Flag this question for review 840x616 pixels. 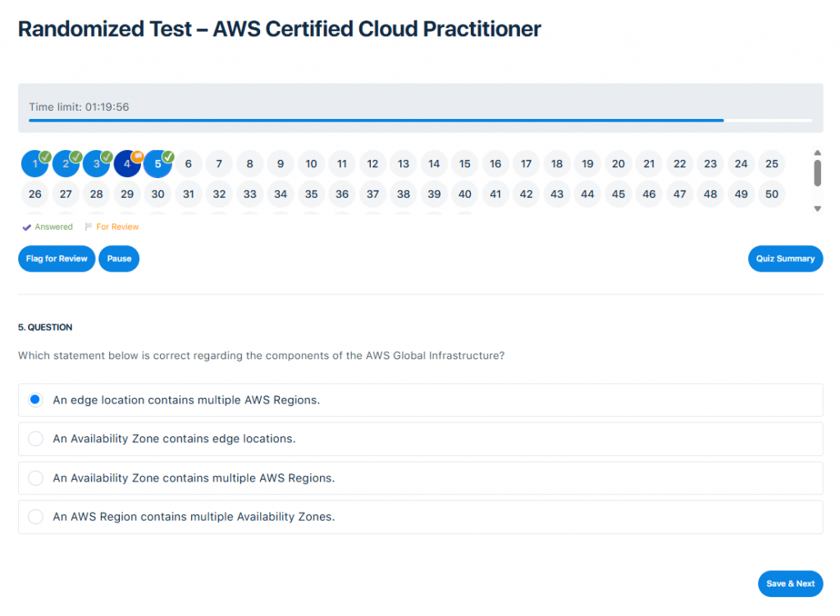pos(56,258)
